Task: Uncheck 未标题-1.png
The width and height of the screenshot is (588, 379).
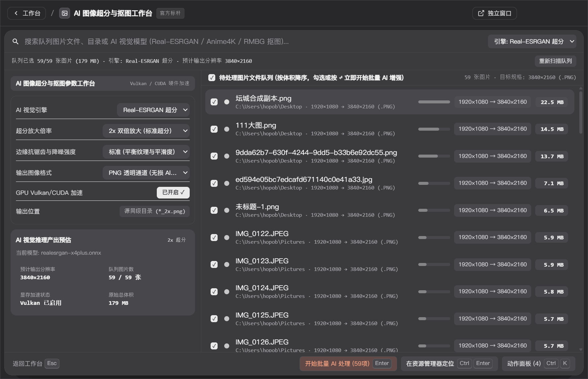Action: (x=214, y=210)
